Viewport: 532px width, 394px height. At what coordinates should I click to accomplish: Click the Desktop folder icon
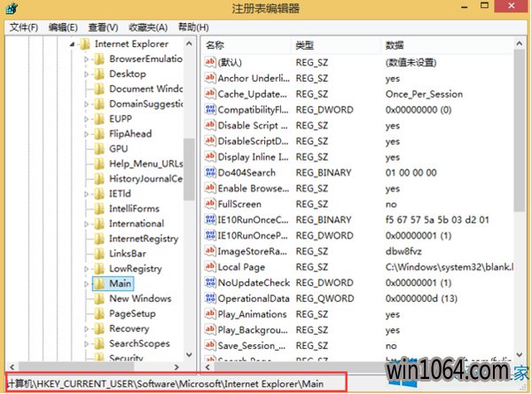tap(99, 74)
